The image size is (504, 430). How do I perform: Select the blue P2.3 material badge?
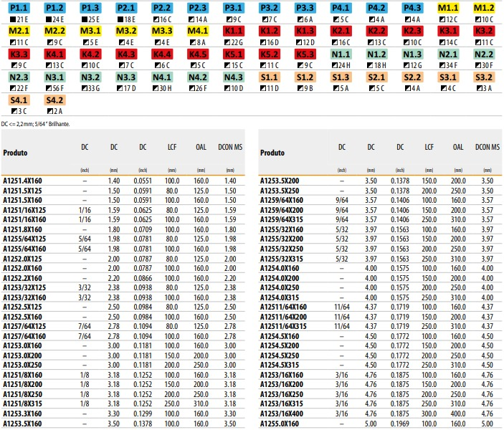197,9
